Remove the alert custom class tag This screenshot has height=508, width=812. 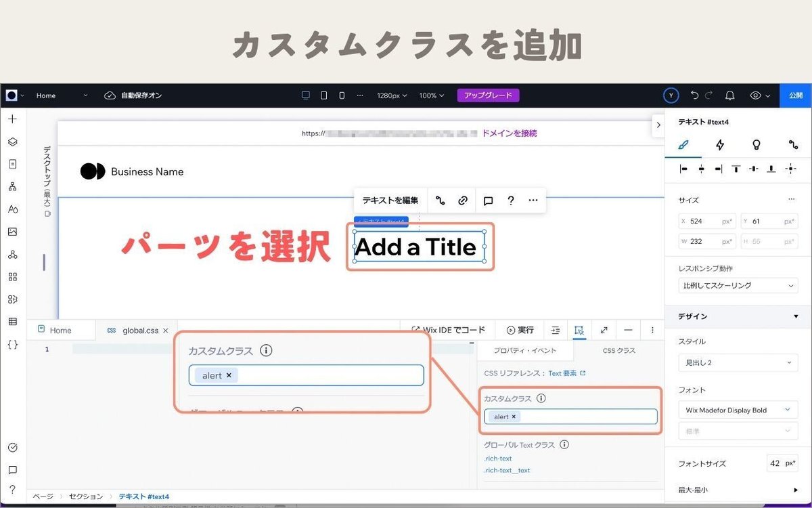514,417
